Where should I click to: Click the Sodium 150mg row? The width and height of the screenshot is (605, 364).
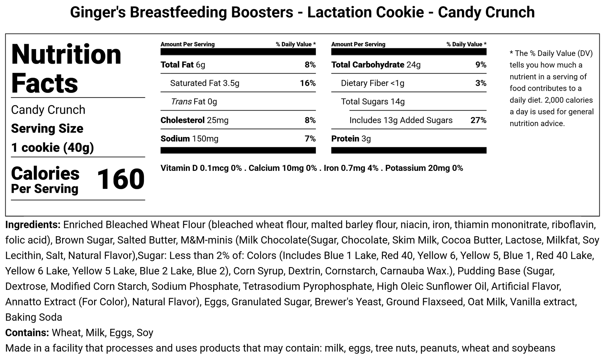[238, 139]
